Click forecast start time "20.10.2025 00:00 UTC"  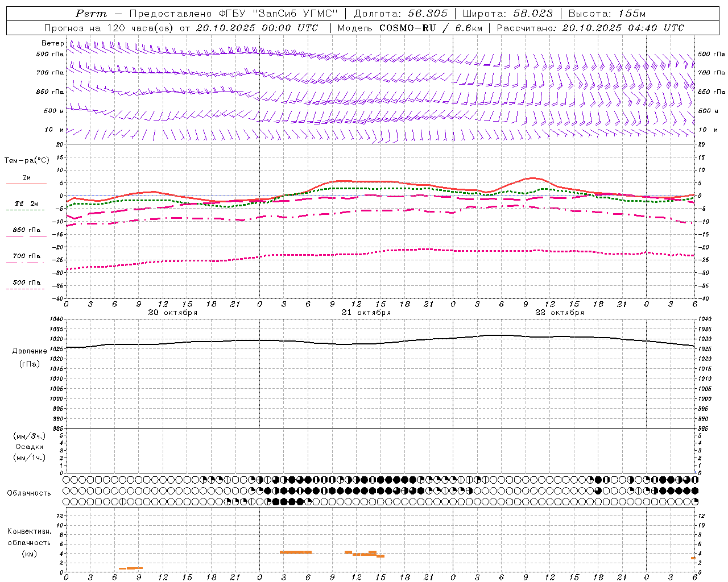click(x=257, y=28)
